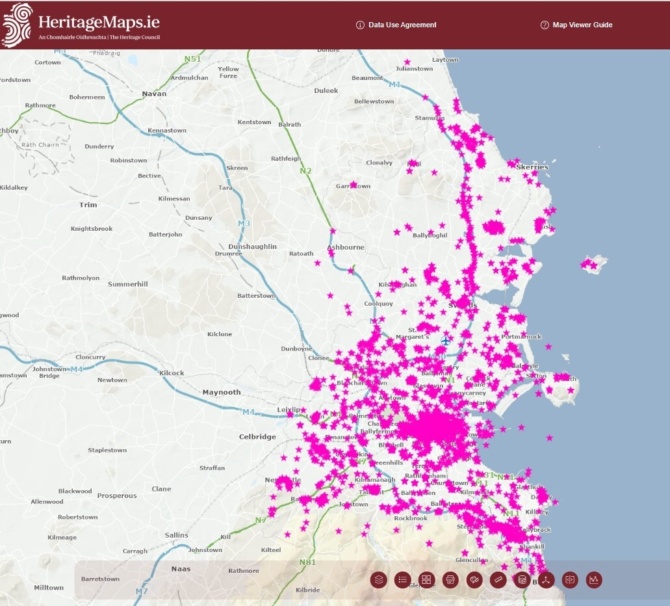Click the Kilmessan label

coord(174,199)
